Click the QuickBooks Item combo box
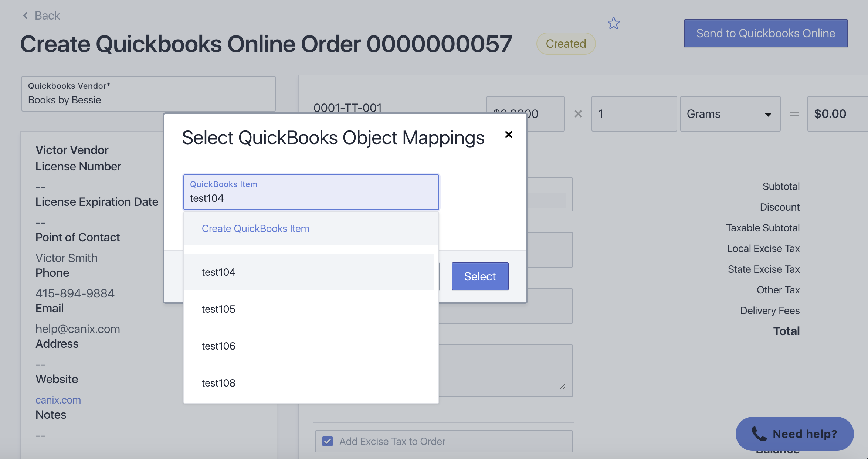868x459 pixels. 311,192
